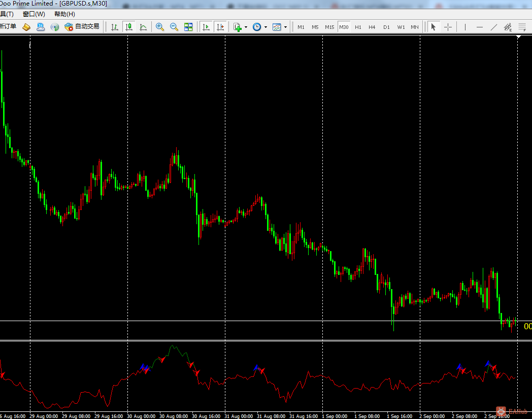The width and height of the screenshot is (532, 419).
Task: Click the Periods clock icon
Action: pos(257,27)
